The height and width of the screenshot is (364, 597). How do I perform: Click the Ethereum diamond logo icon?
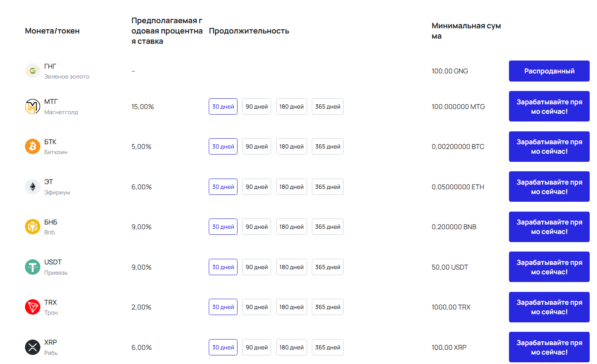pyautogui.click(x=33, y=187)
